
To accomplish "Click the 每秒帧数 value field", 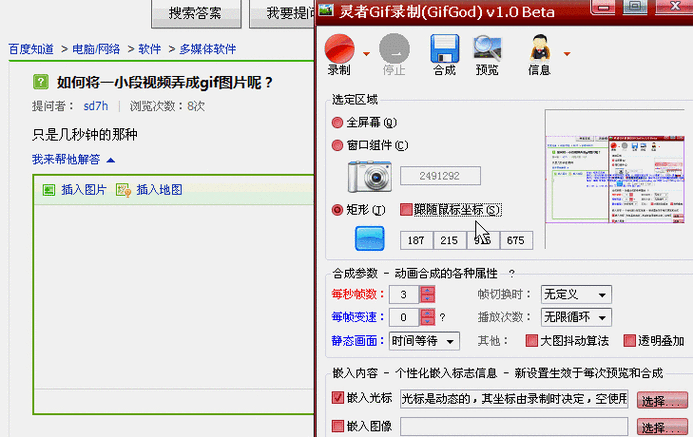I will click(404, 295).
